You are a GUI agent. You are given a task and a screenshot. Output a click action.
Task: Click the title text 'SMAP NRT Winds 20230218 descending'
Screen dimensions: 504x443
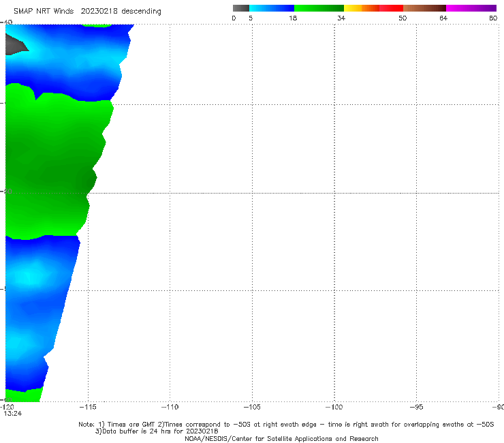point(87,12)
